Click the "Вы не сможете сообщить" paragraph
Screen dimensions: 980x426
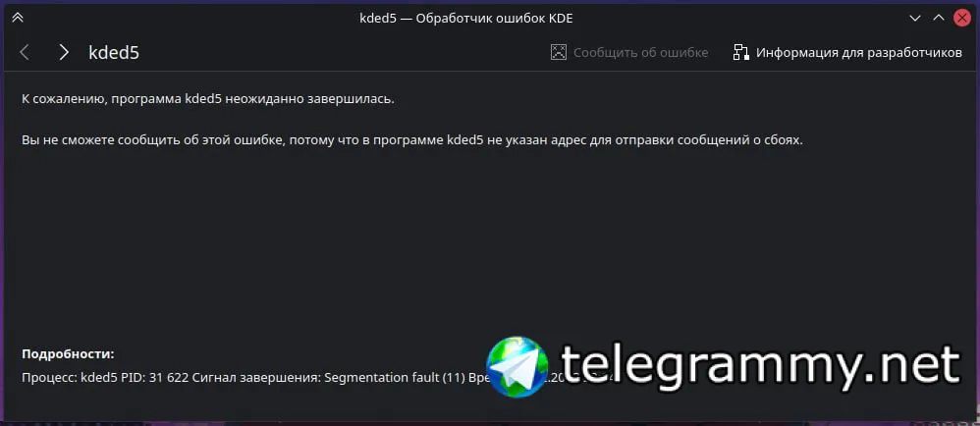point(411,140)
